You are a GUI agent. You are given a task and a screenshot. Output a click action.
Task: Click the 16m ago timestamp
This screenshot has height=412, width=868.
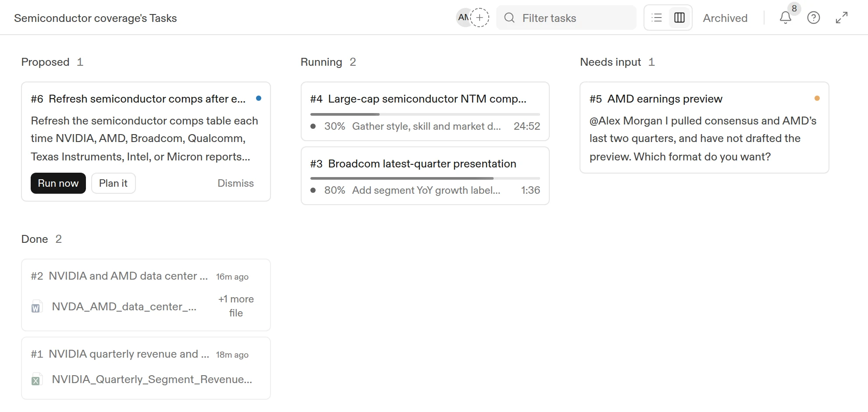click(x=232, y=277)
